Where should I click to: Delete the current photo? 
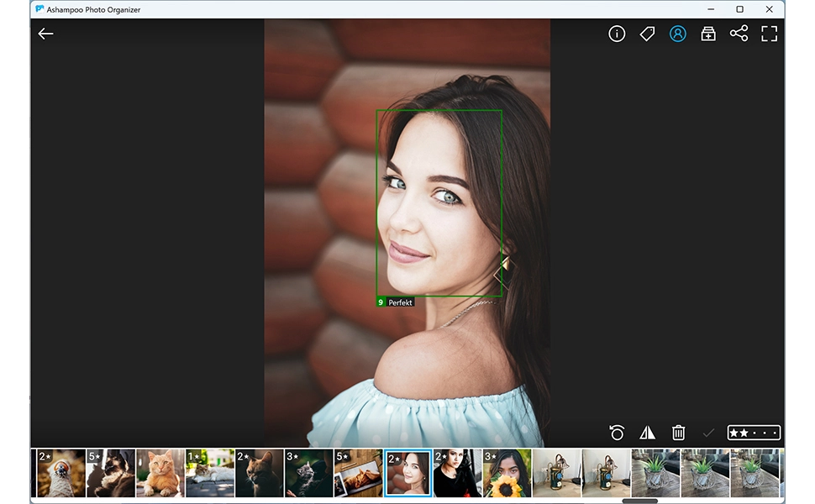pyautogui.click(x=677, y=431)
